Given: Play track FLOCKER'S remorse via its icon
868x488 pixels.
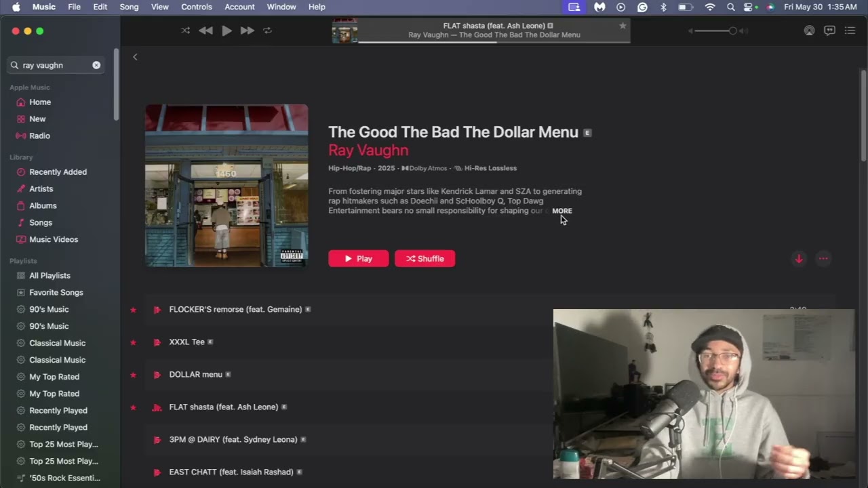Looking at the screenshot, I should tap(157, 310).
